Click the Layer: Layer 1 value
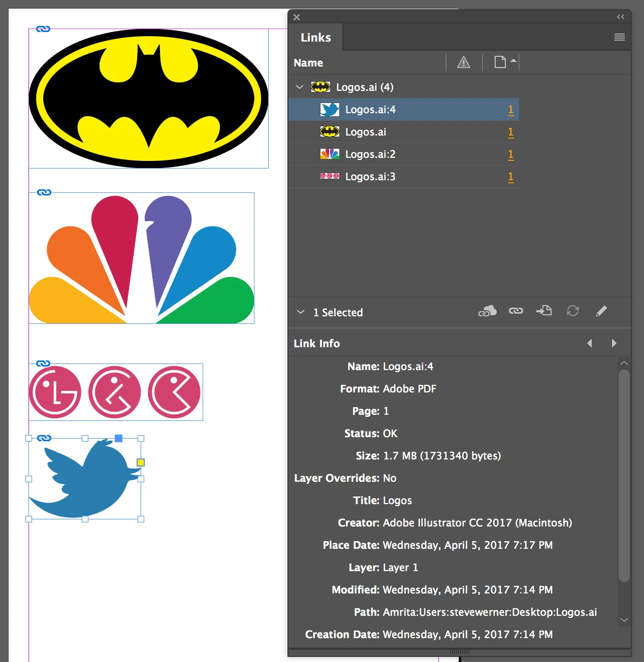This screenshot has width=644, height=662. click(400, 568)
